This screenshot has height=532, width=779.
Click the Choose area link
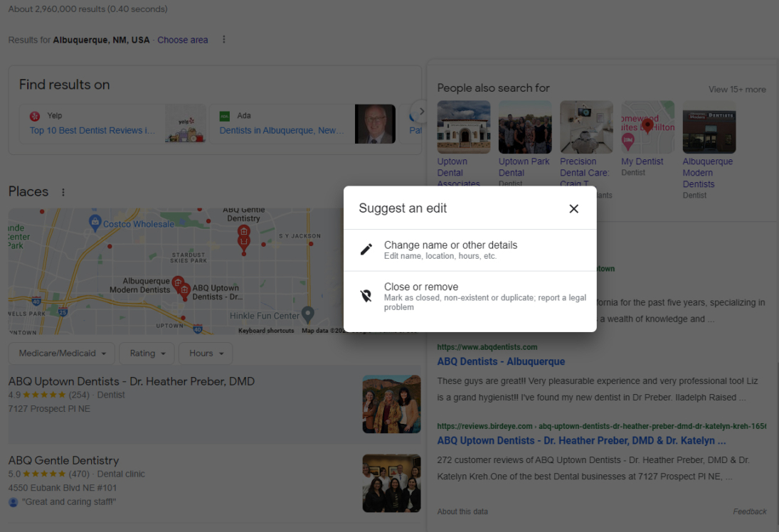point(182,40)
